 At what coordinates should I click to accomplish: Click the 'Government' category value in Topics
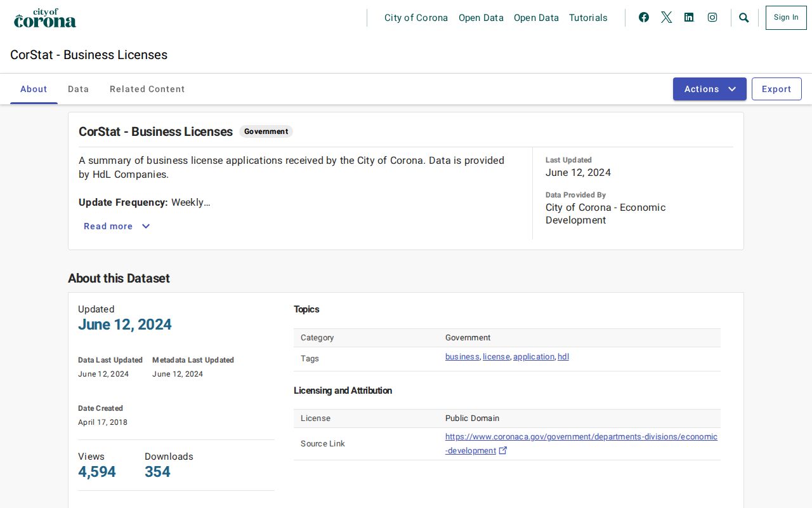pyautogui.click(x=468, y=338)
